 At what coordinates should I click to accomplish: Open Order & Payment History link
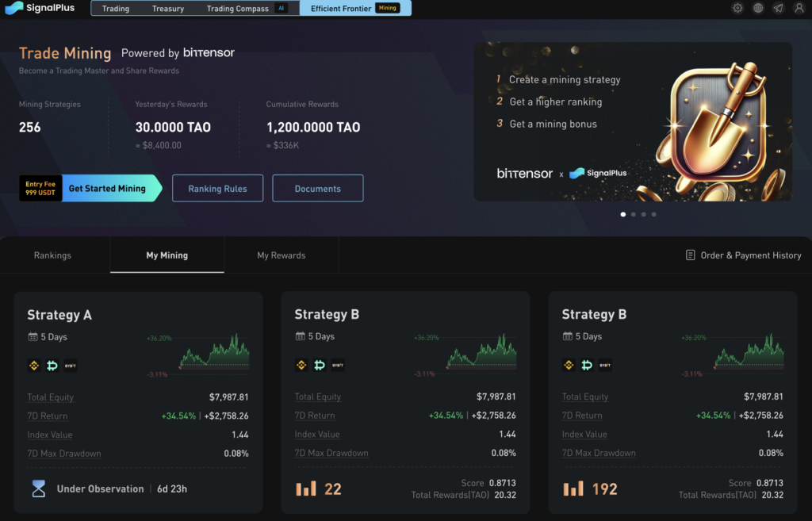point(743,255)
